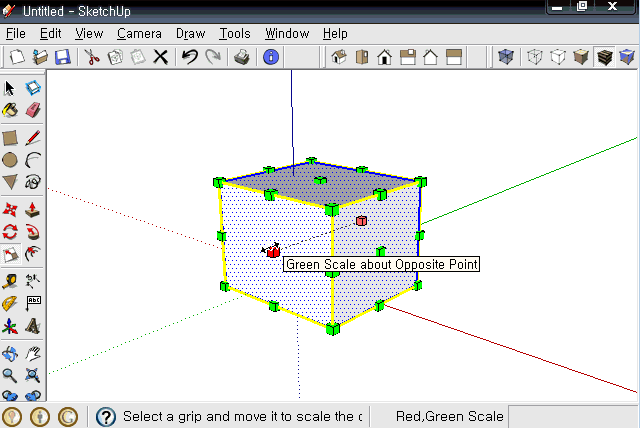Select the Push/Pull tool
The height and width of the screenshot is (428, 640).
point(33,210)
